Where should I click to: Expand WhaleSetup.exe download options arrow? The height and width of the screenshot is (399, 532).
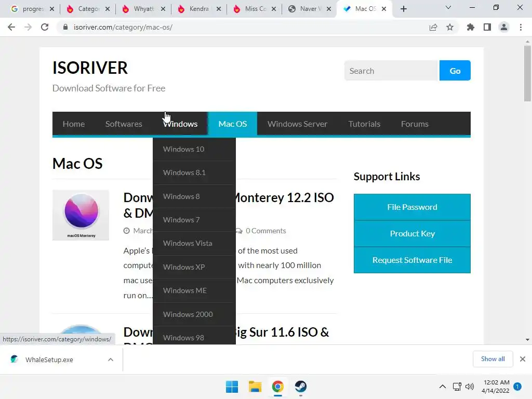[111, 360]
